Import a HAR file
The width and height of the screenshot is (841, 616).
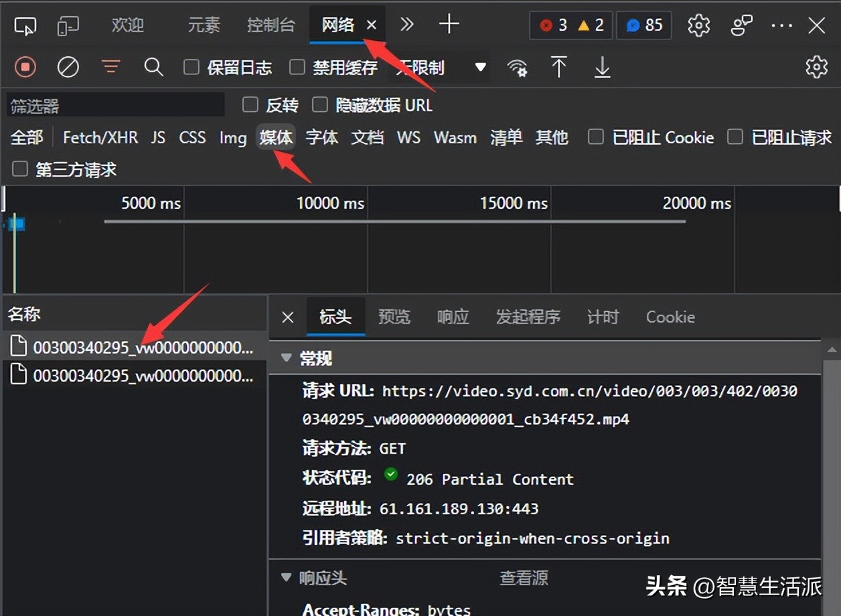click(x=559, y=67)
